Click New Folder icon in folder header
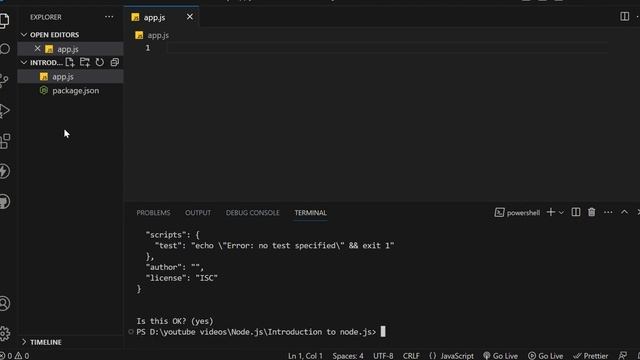640x360 pixels. [85, 62]
